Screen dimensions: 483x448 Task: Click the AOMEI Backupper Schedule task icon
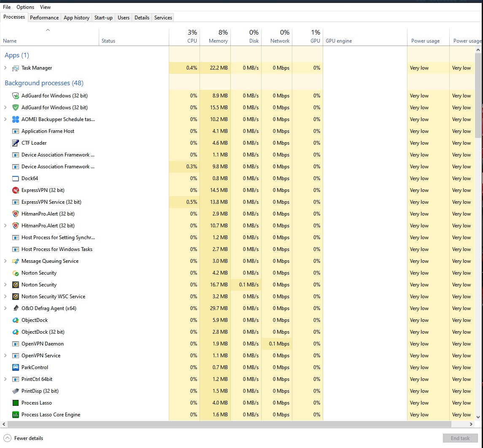(x=16, y=119)
